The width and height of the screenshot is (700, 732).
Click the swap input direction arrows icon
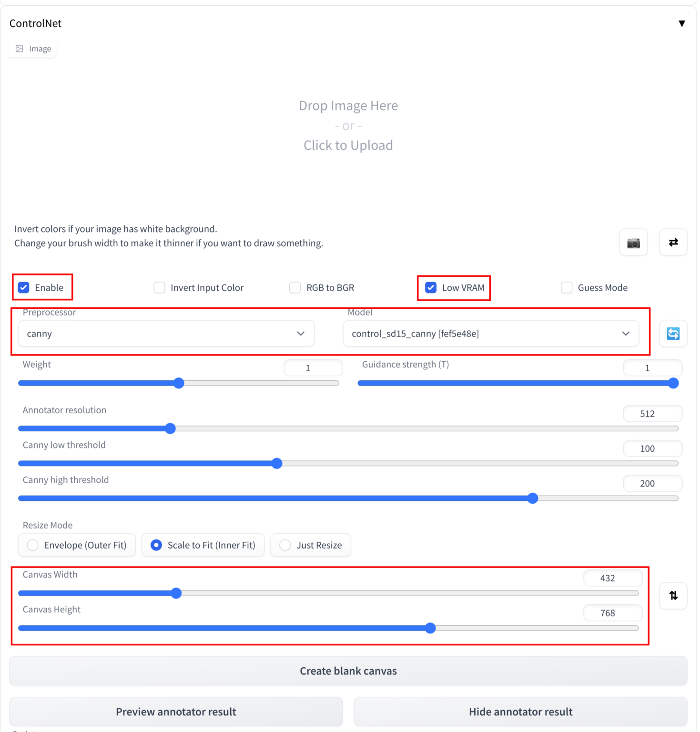click(673, 242)
